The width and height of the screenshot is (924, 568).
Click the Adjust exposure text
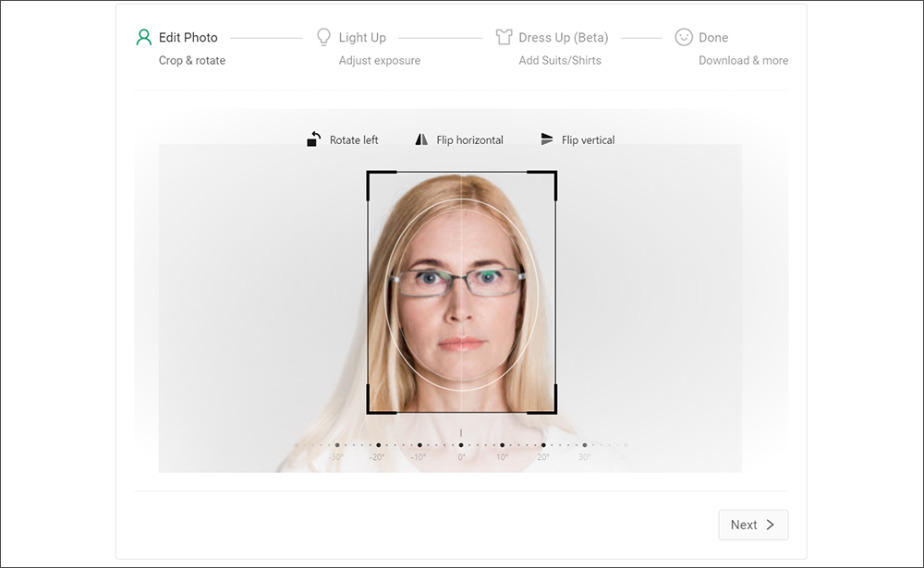(x=381, y=59)
